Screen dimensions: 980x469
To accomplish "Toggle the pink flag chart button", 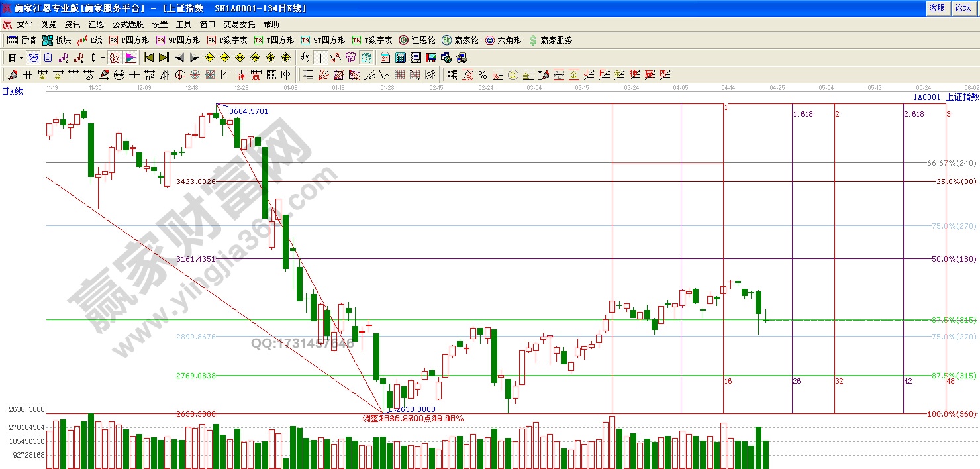I will 130,58.
